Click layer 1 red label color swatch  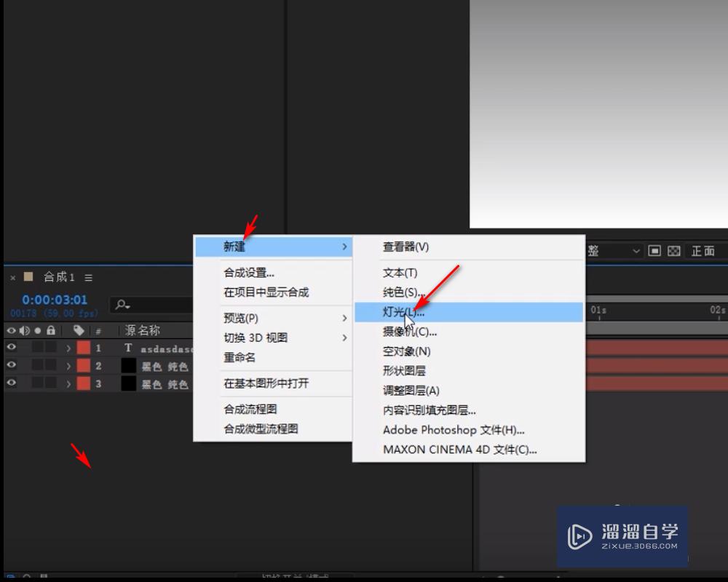point(84,348)
